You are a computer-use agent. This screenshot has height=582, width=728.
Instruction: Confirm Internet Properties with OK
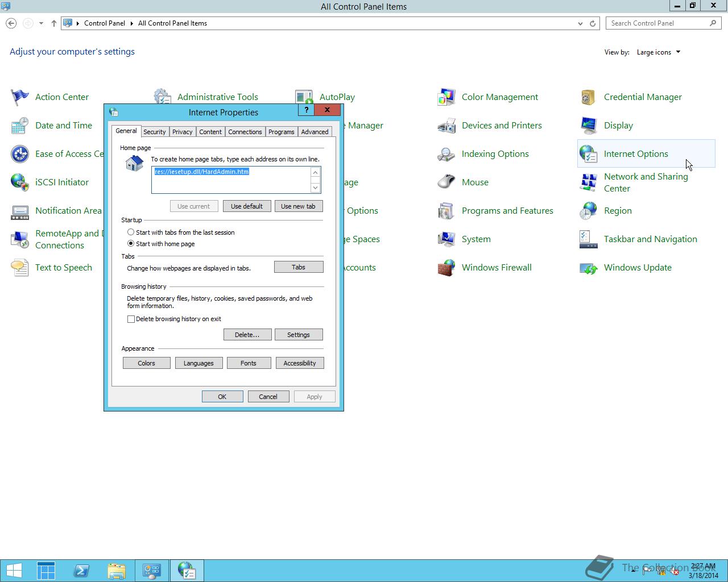[222, 397]
